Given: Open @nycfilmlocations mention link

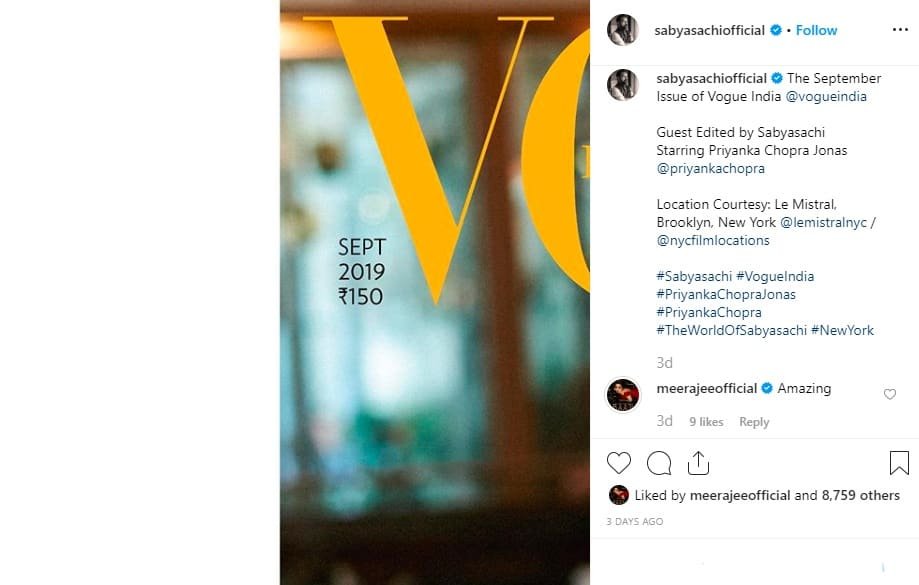Looking at the screenshot, I should click(713, 240).
